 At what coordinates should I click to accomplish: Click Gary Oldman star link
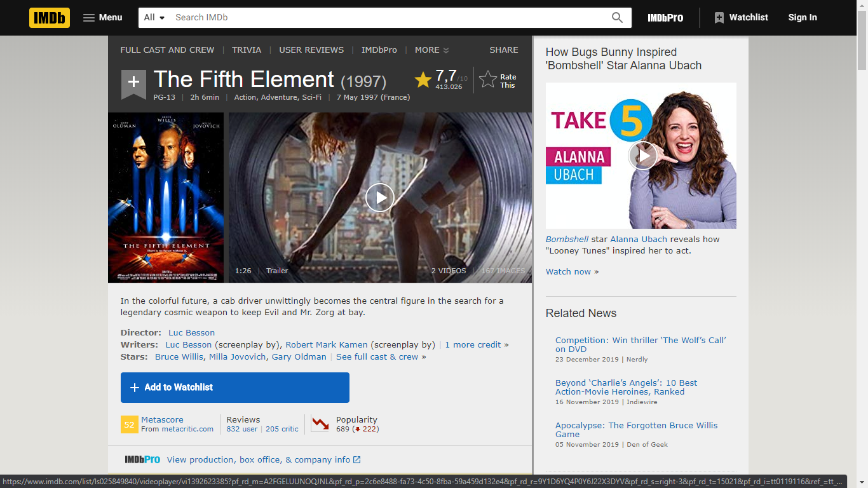299,357
